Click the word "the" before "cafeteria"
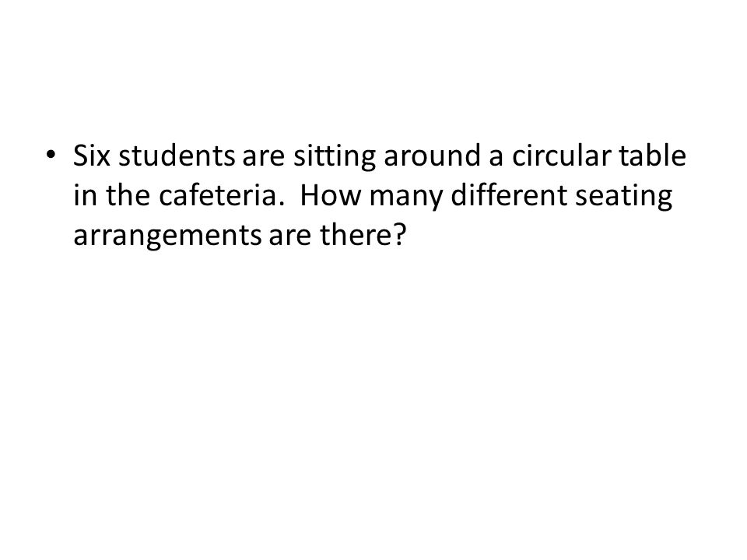Screen dimensions: 747x560 click(128, 195)
